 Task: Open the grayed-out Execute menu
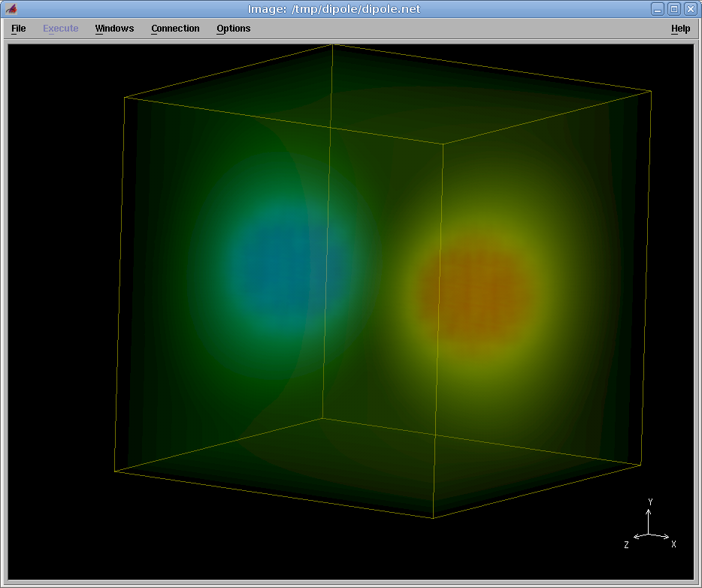tap(60, 29)
